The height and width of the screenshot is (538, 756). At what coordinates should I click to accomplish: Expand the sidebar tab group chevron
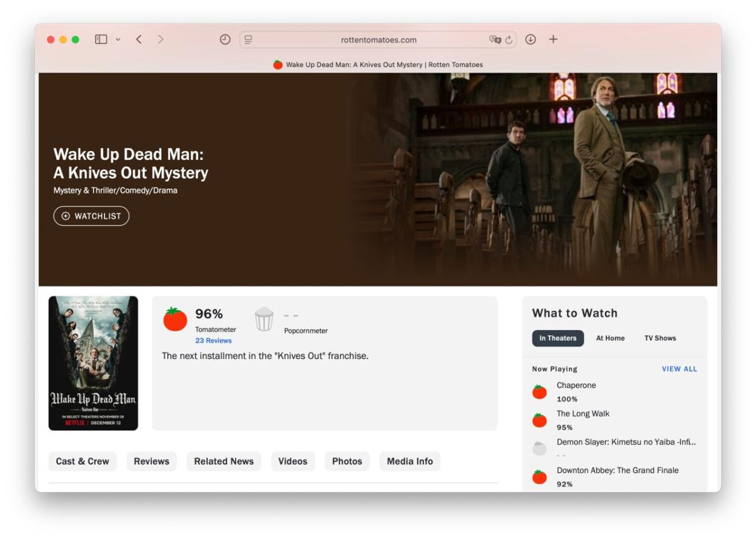click(x=118, y=40)
